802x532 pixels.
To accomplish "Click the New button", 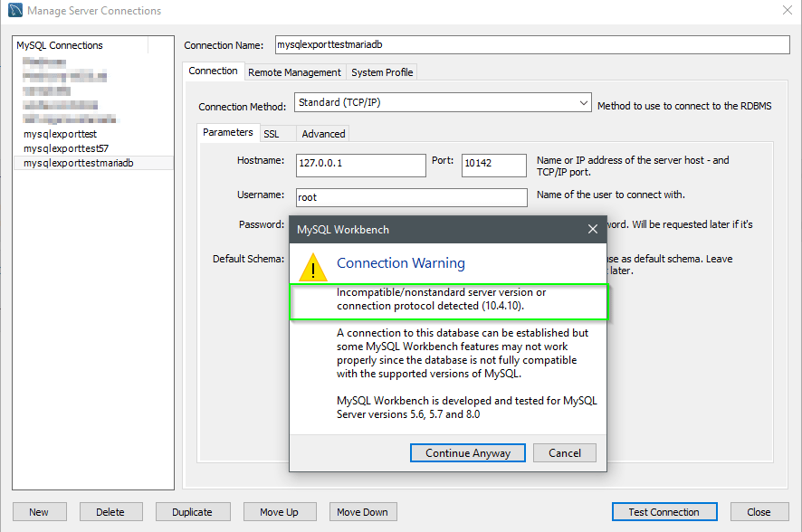I will pos(40,512).
